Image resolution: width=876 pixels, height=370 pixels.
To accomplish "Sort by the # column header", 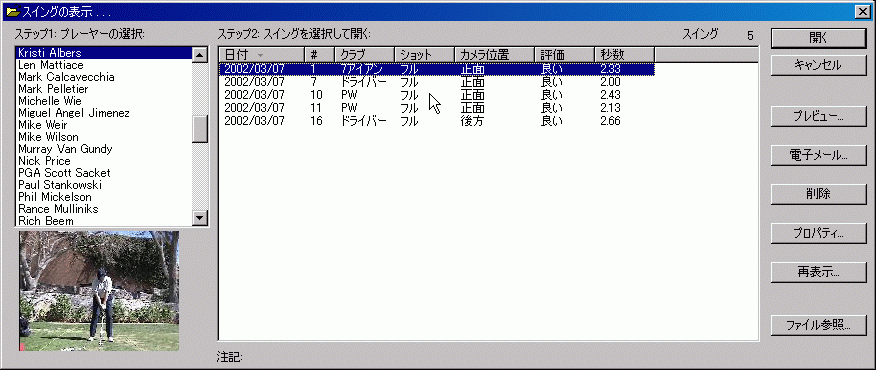I will [320, 55].
